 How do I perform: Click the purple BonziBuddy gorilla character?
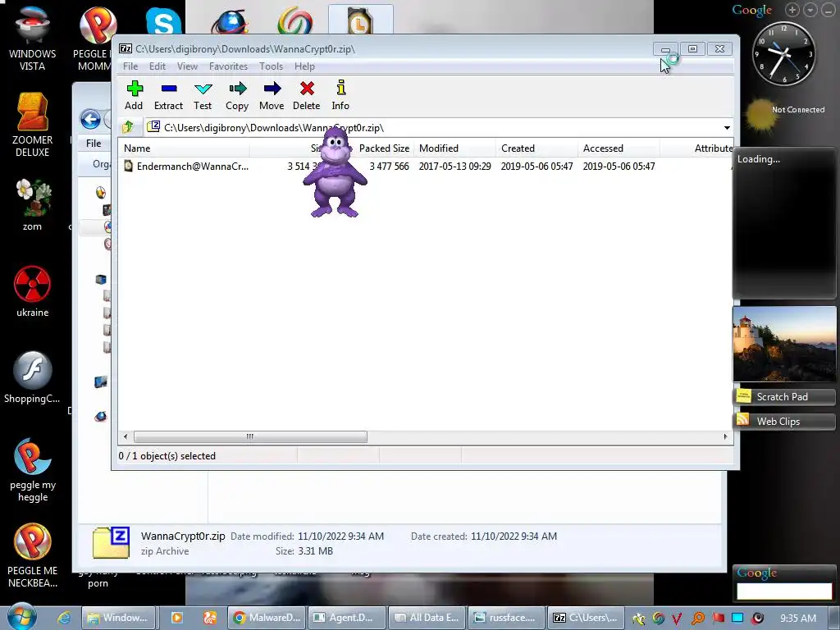click(336, 172)
